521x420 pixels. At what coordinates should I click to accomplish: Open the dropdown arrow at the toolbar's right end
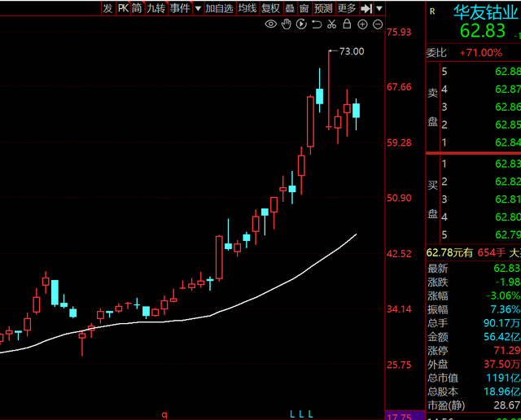[x=379, y=9]
